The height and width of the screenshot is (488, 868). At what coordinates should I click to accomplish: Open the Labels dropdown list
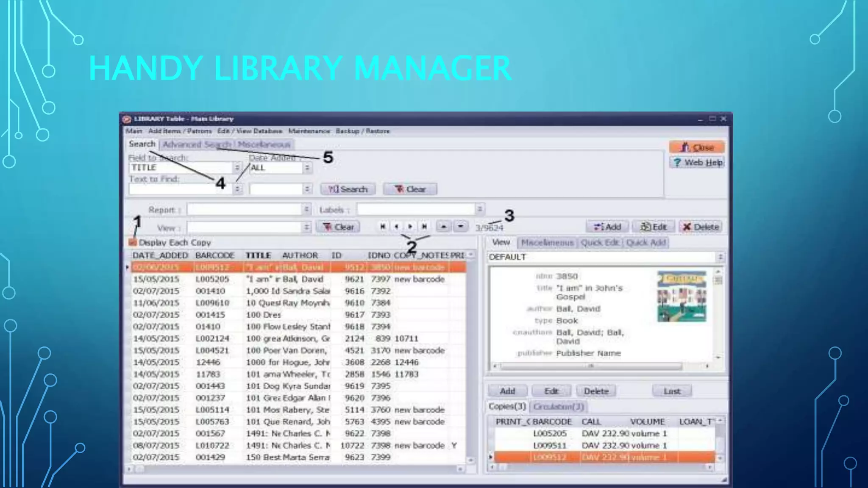point(480,209)
